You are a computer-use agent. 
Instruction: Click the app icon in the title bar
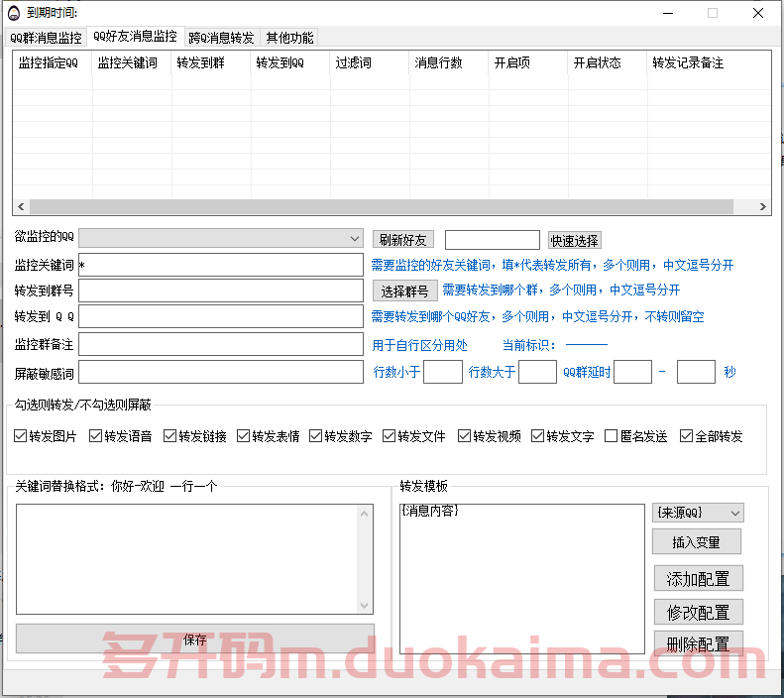[15, 13]
